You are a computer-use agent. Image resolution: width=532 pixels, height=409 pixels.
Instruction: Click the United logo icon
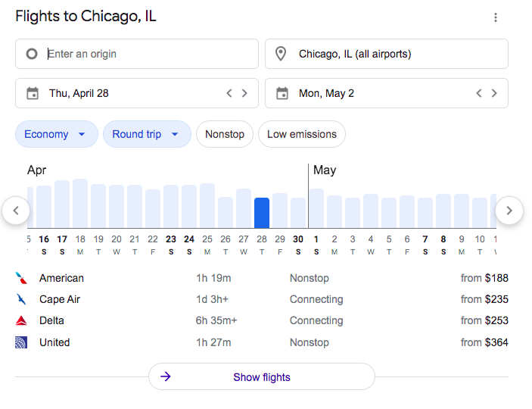(21, 342)
